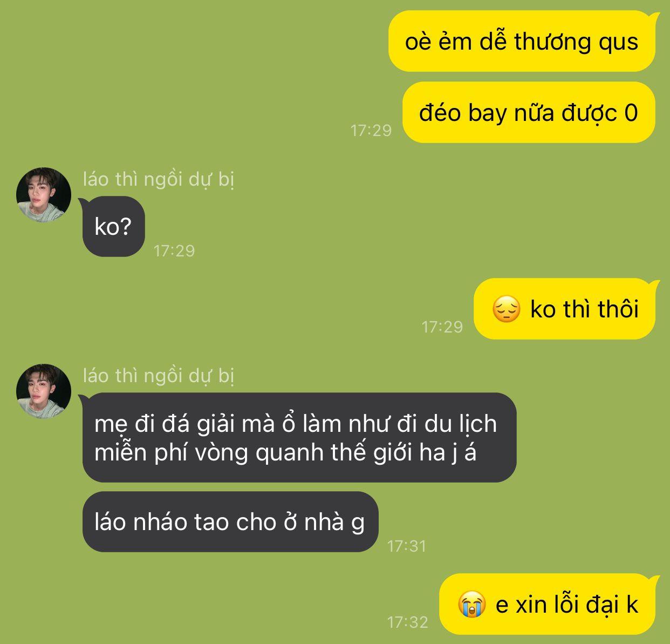The height and width of the screenshot is (644, 670).
Task: Tap the "láo nháo tao cho ở nhà g" bubble
Action: coord(229,522)
